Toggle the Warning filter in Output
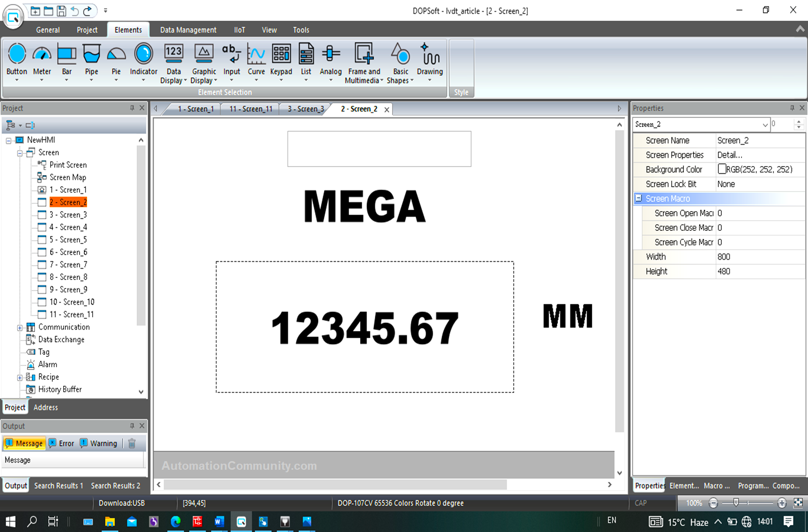The height and width of the screenshot is (532, 808). pyautogui.click(x=98, y=443)
